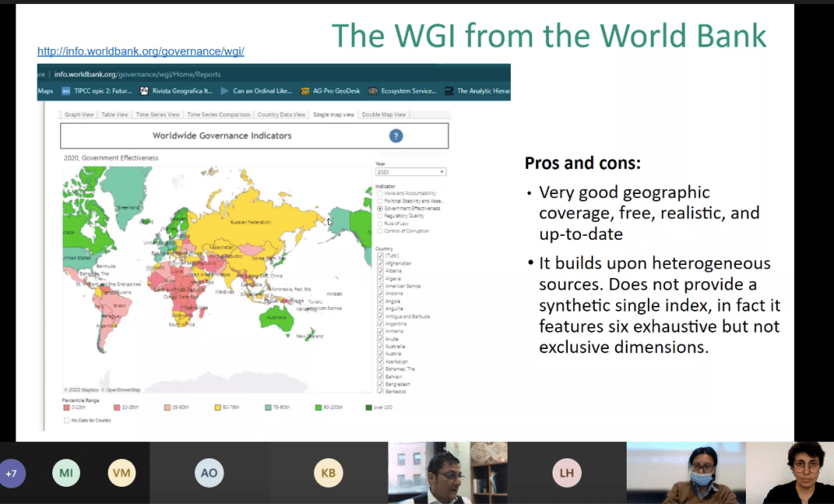Screen dimensions: 834x504
Task: Click the blue help question mark icon
Action: tap(396, 136)
